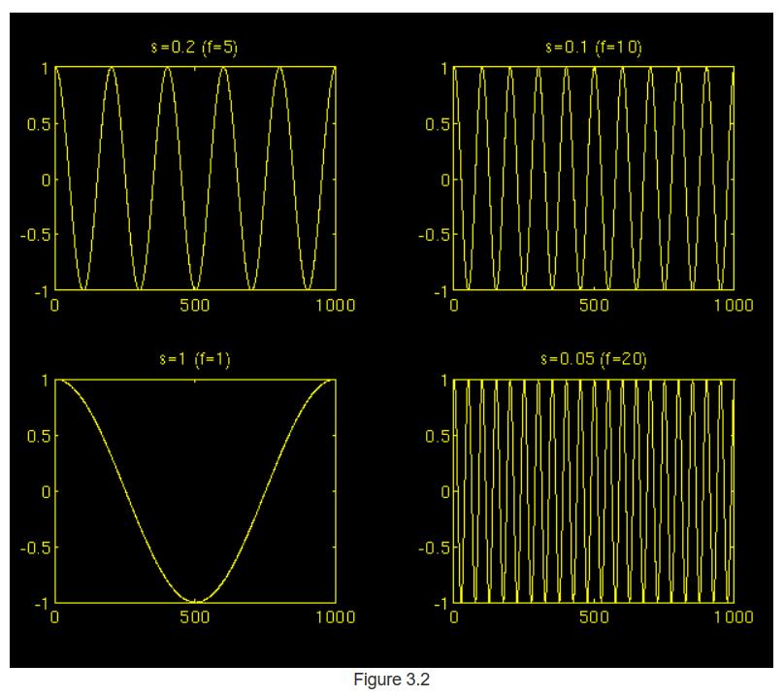
Task: Select the s=0.05 (f=20) dense waveform plot
Action: coord(594,491)
